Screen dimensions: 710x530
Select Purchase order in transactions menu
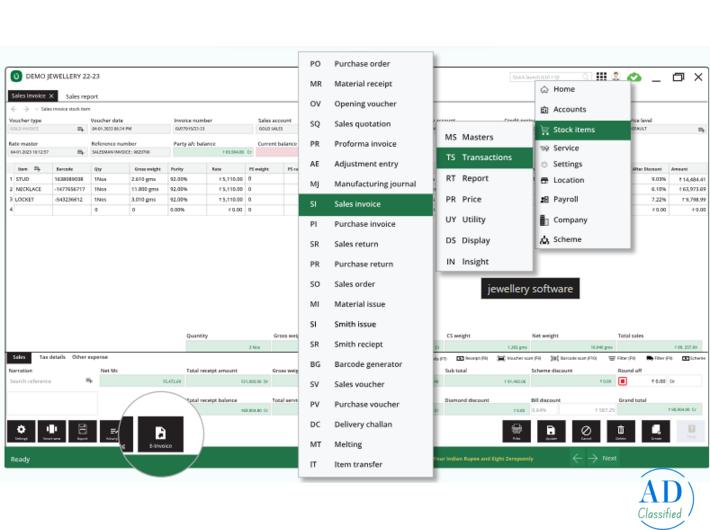366,64
